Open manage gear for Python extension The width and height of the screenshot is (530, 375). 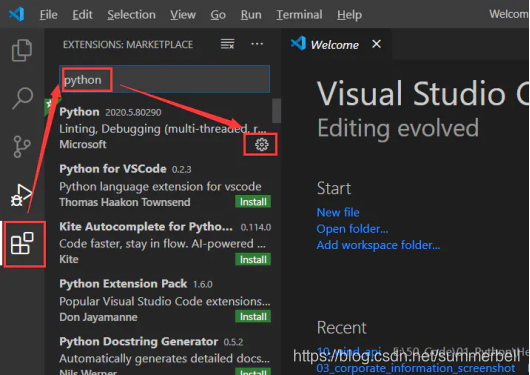click(x=262, y=145)
